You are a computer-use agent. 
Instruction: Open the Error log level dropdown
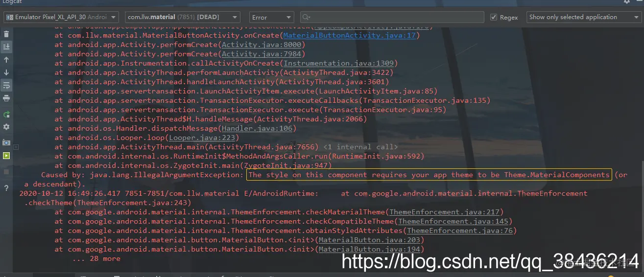(x=271, y=17)
